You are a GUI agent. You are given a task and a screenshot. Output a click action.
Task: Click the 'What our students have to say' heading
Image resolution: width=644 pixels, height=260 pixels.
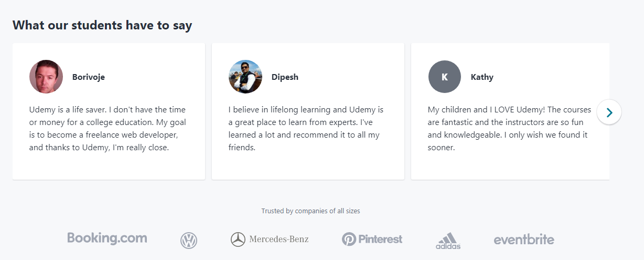(x=102, y=25)
